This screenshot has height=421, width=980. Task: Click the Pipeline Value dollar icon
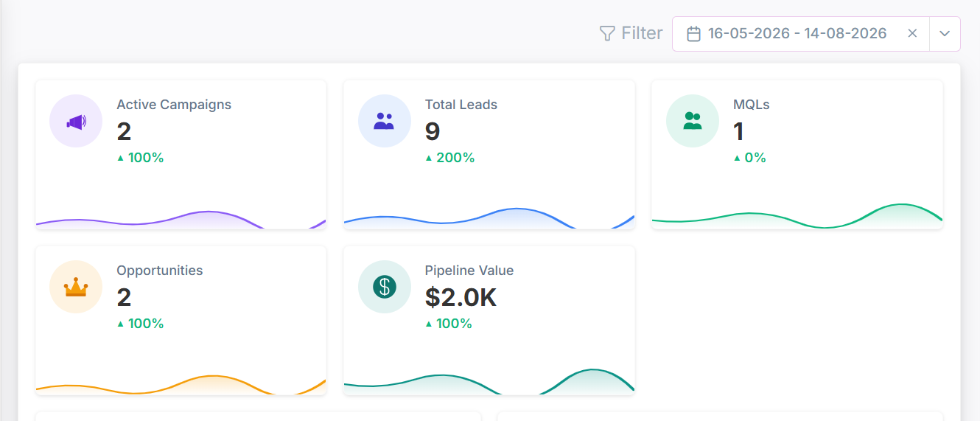point(384,287)
